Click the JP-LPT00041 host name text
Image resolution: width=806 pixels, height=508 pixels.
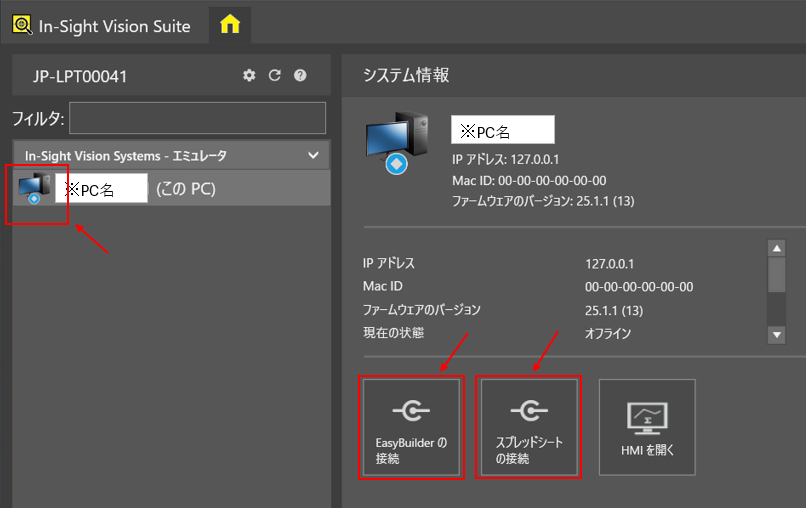point(80,77)
